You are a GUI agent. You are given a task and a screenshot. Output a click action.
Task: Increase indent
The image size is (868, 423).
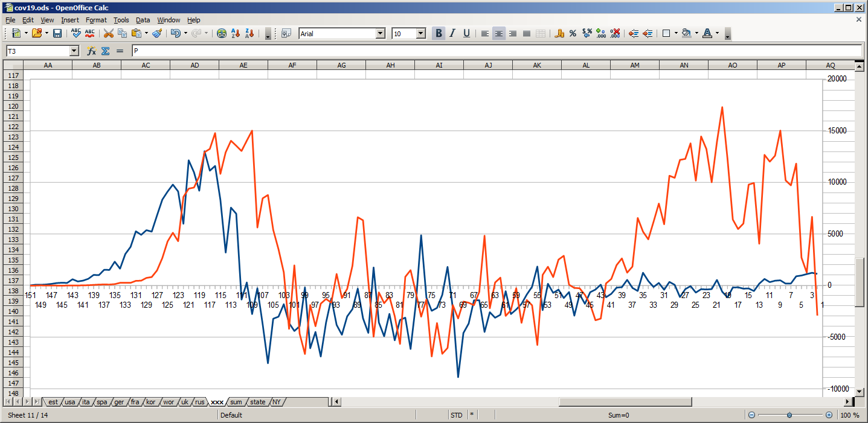click(648, 33)
